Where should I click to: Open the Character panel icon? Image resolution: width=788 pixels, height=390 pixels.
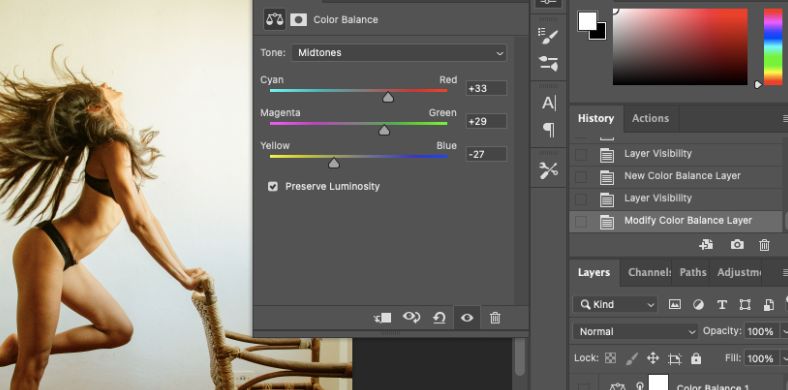(549, 103)
